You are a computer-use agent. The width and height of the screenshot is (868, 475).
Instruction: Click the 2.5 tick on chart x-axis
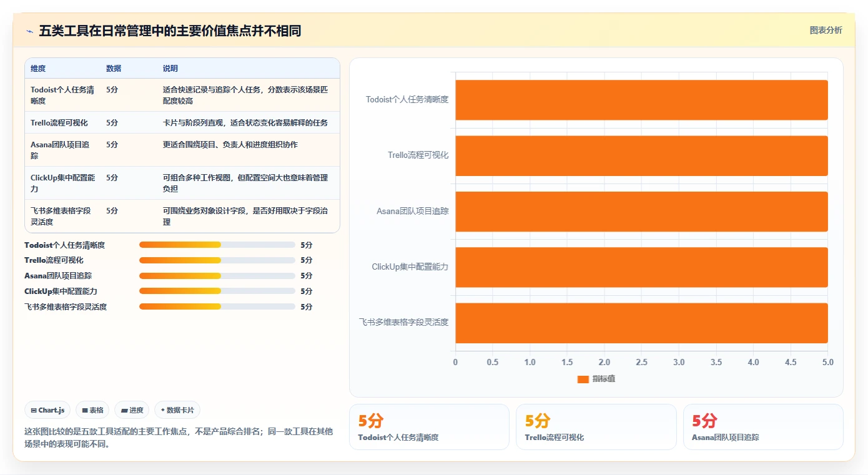click(641, 363)
